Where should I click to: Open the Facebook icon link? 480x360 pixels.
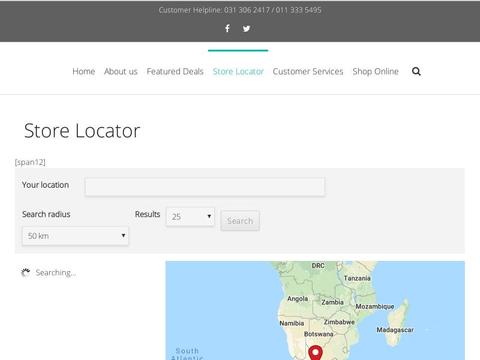coord(227,28)
